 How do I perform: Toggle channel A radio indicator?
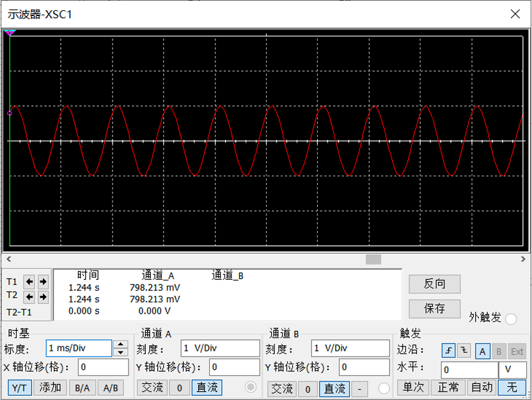(251, 387)
